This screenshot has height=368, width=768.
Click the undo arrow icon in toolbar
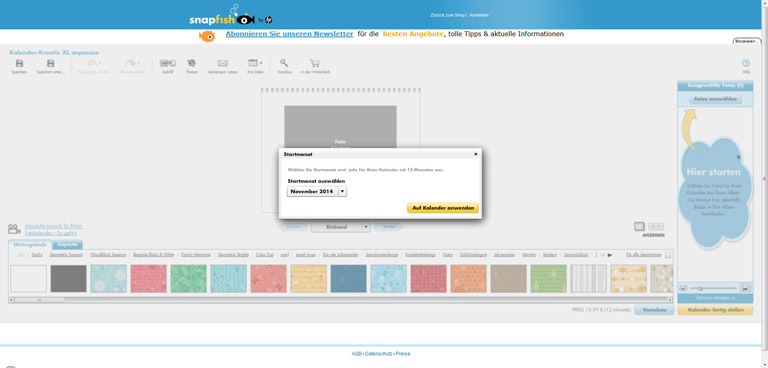coord(93,64)
